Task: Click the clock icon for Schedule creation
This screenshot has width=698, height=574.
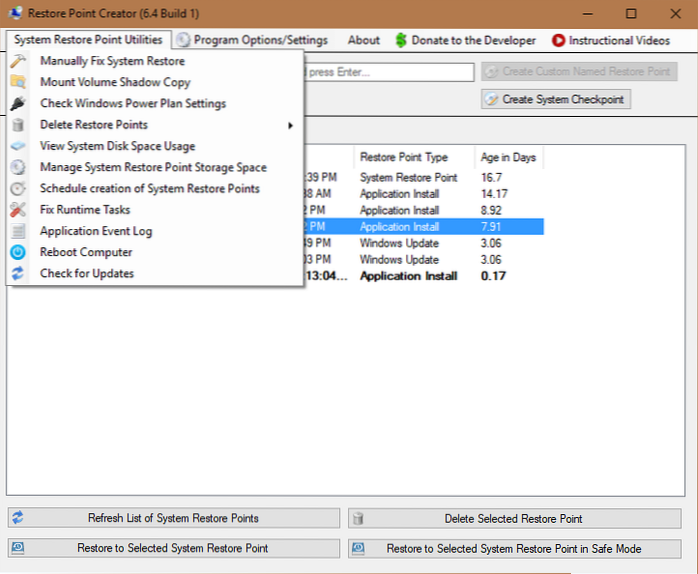Action: (x=18, y=188)
